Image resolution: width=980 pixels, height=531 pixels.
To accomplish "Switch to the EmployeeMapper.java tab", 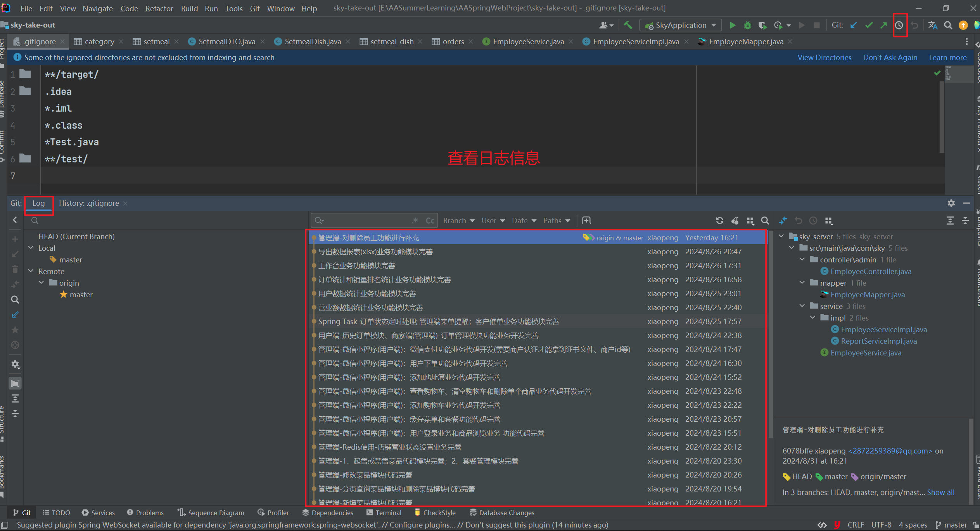I will (746, 41).
